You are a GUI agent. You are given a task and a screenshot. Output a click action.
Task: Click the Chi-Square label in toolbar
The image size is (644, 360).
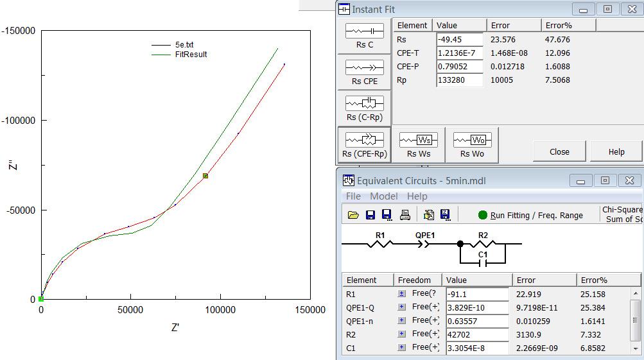point(622,209)
